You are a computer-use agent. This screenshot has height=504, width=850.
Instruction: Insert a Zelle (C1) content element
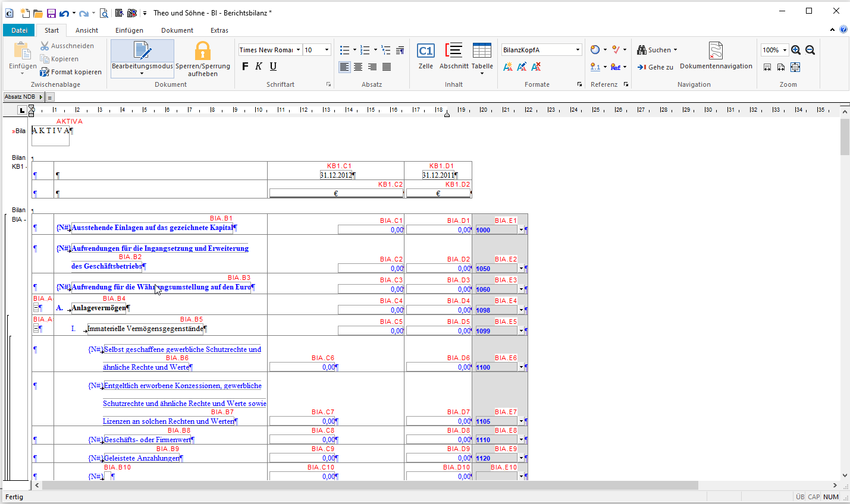[x=426, y=56]
